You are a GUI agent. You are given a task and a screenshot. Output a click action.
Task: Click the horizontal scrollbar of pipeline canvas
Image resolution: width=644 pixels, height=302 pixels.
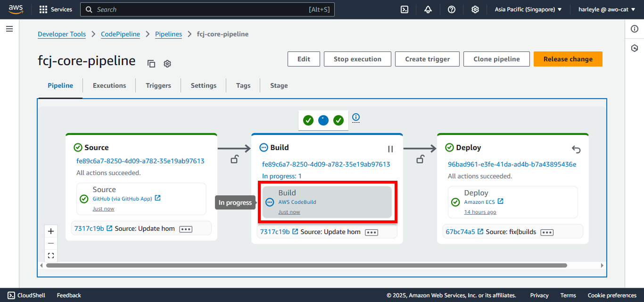306,265
